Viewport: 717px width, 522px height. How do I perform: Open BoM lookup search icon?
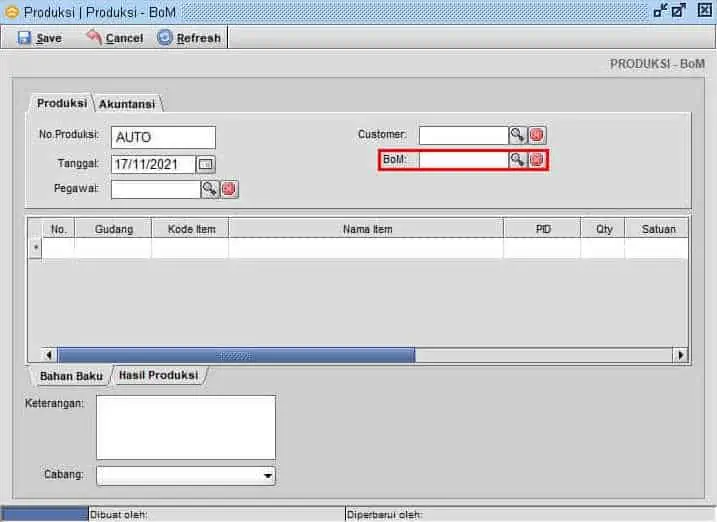tap(517, 160)
